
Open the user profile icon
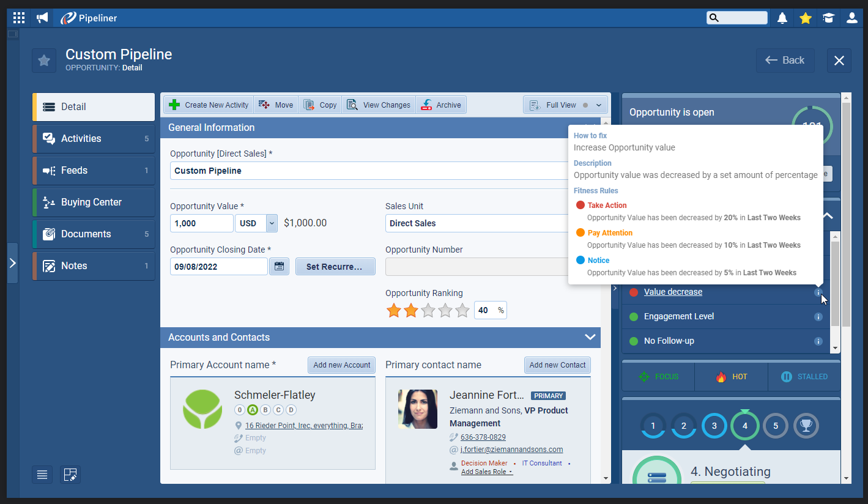click(x=851, y=18)
